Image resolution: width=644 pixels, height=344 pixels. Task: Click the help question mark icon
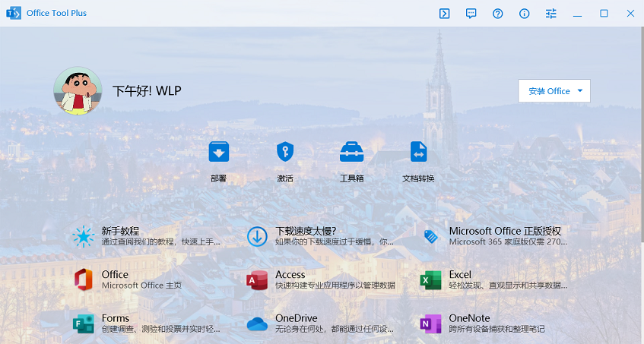pos(498,14)
